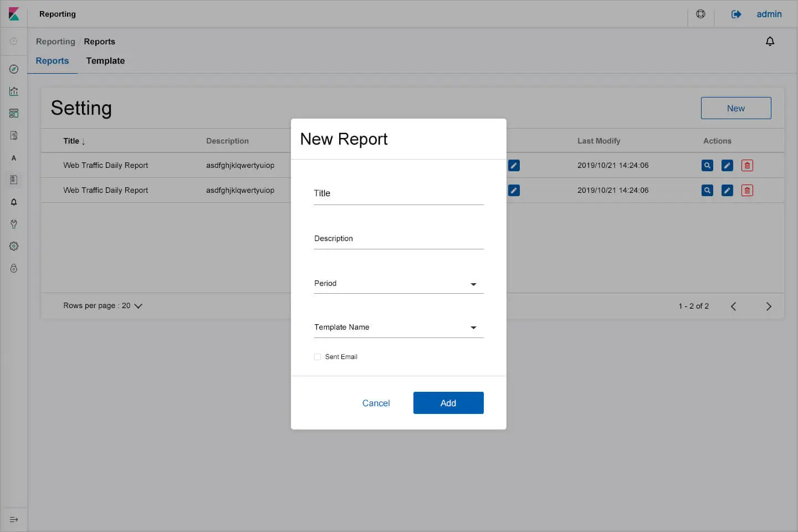Open the help lifebuoy icon in header
The width and height of the screenshot is (798, 532).
700,14
